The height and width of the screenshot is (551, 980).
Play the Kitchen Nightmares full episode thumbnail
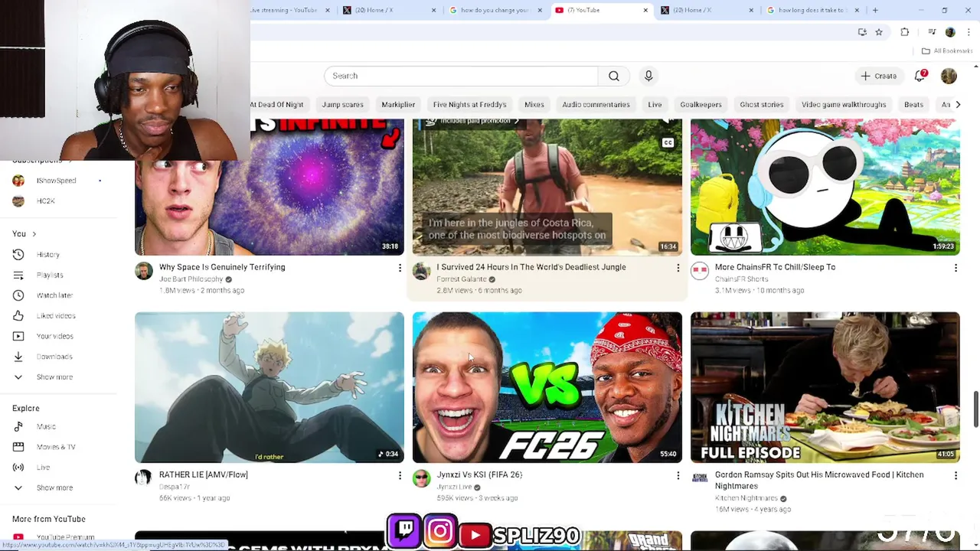coord(825,387)
